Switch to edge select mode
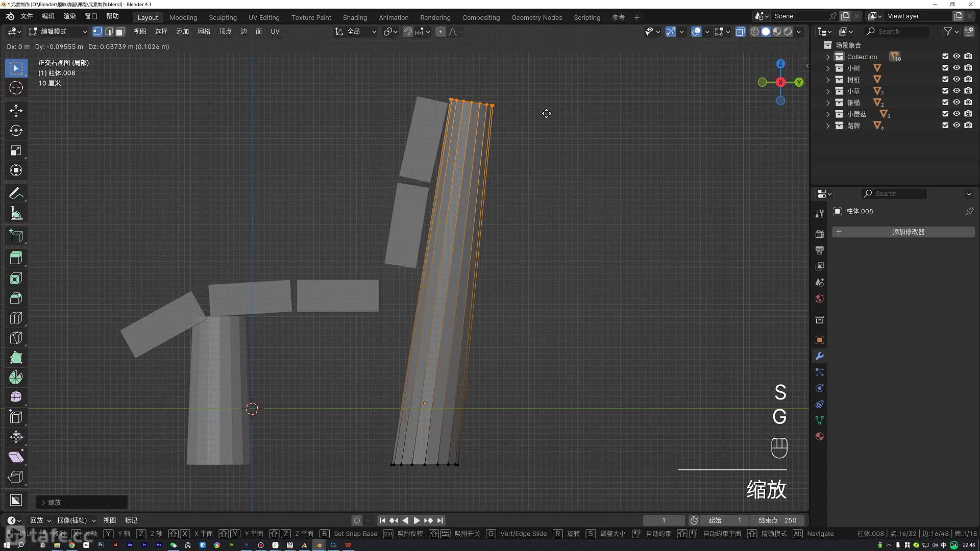 point(109,32)
